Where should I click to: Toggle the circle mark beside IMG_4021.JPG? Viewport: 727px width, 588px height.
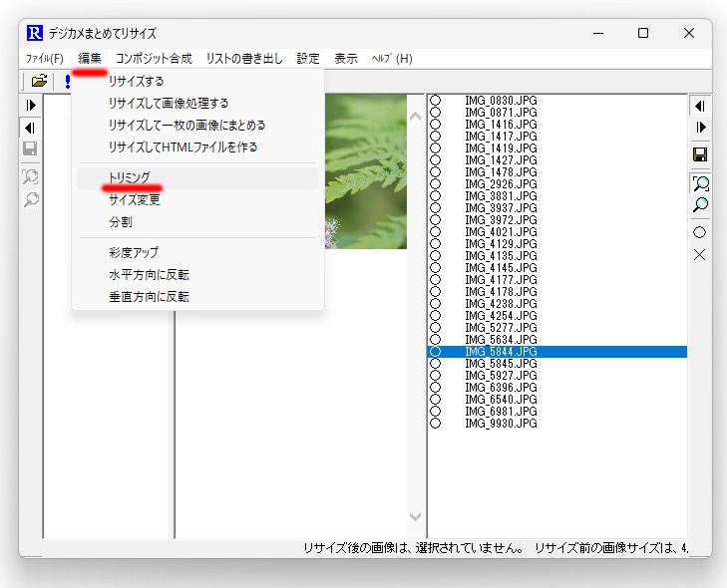tap(435, 231)
